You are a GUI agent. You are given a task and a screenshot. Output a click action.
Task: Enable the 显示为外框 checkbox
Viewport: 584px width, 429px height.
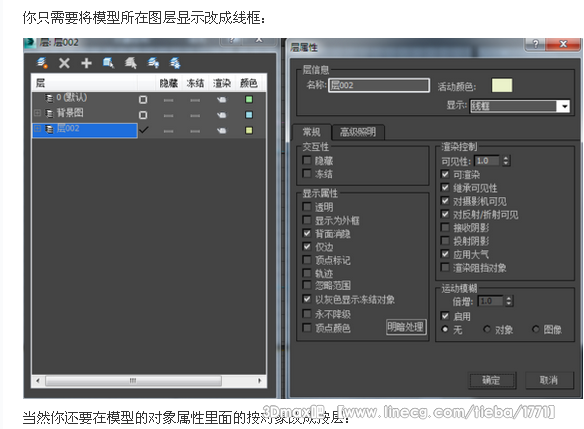point(307,220)
